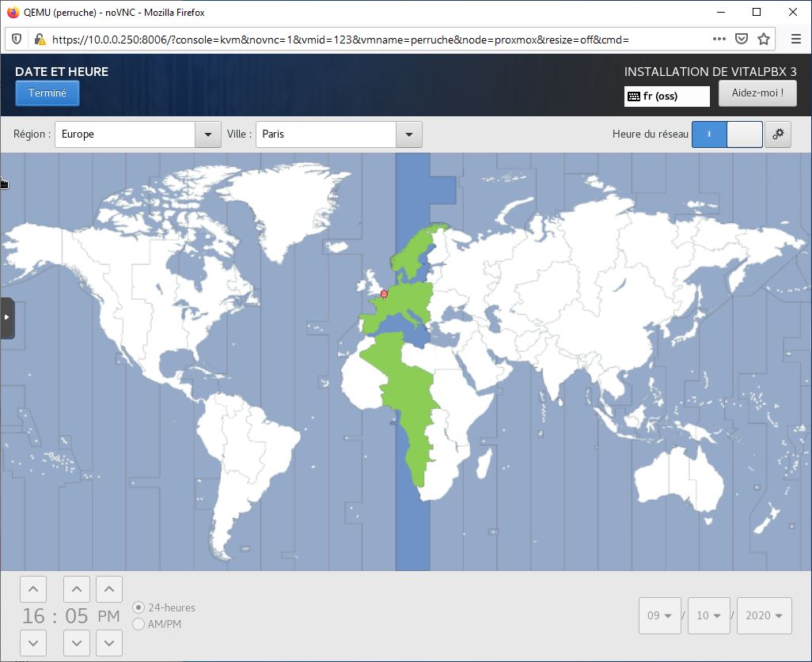This screenshot has width=812, height=662.
Task: Expand the noVNC side control panel
Action: [x=7, y=317]
